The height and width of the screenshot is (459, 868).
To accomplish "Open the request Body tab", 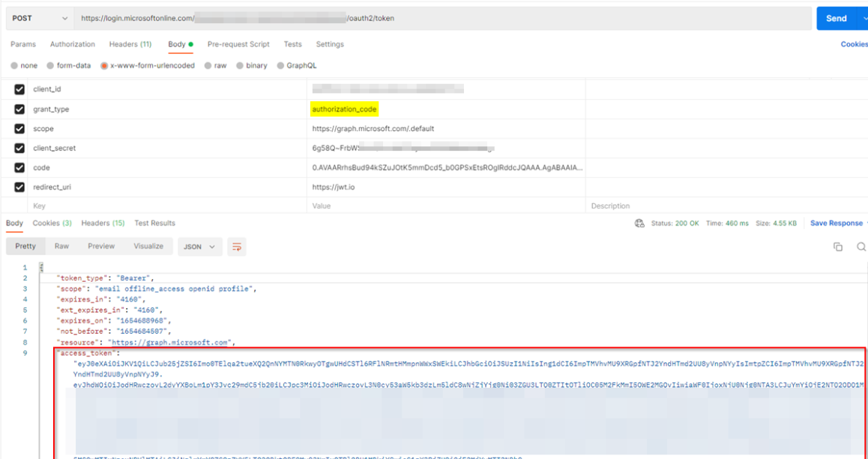I will pos(181,44).
